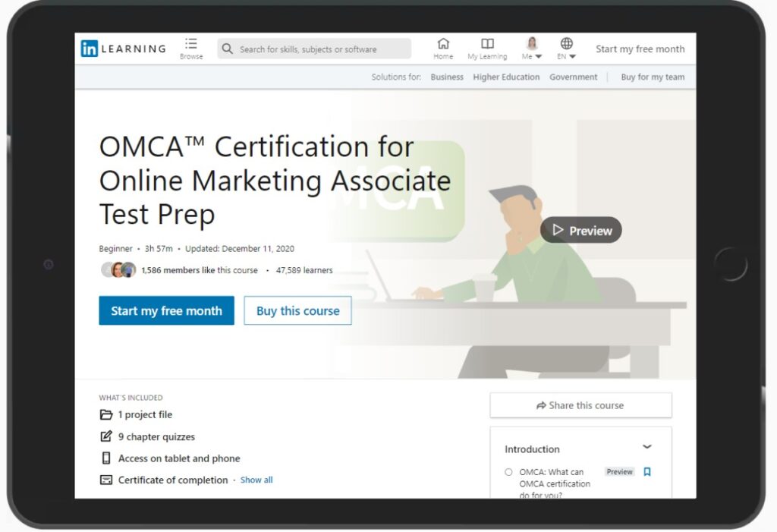Bookmark the OMCA intro video
777x532 pixels.
click(646, 471)
